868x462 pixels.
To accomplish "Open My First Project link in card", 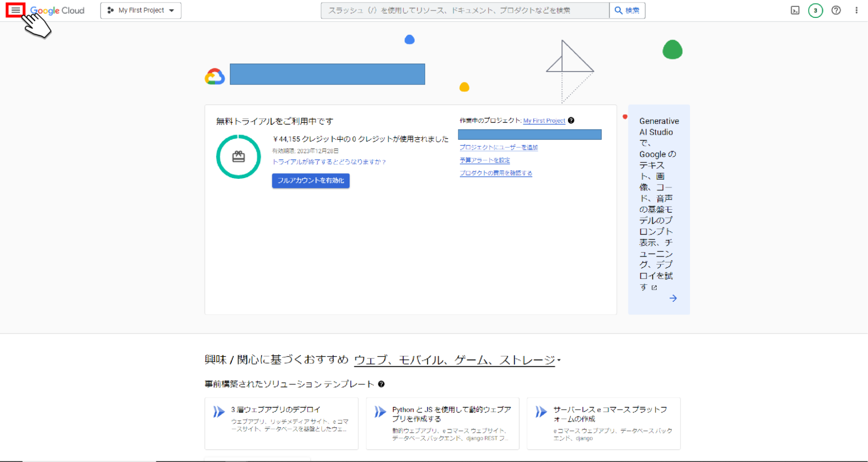I will coord(544,121).
